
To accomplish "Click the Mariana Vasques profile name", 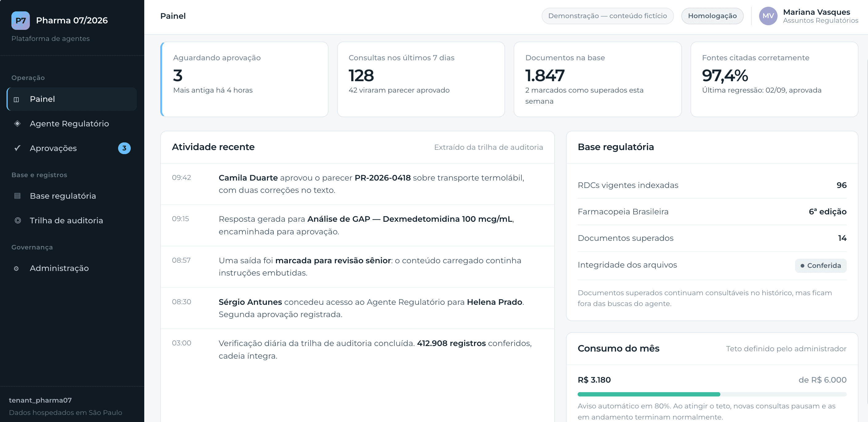I will 816,12.
